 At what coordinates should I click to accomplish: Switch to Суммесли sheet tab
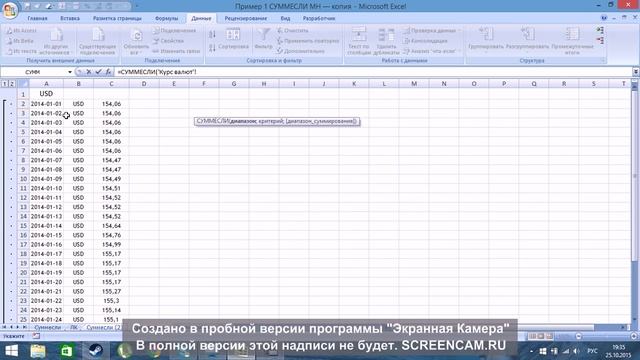47,327
